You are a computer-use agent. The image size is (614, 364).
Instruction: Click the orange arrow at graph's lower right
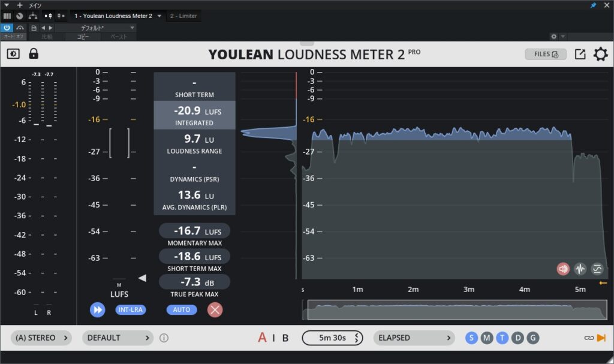coord(603,282)
